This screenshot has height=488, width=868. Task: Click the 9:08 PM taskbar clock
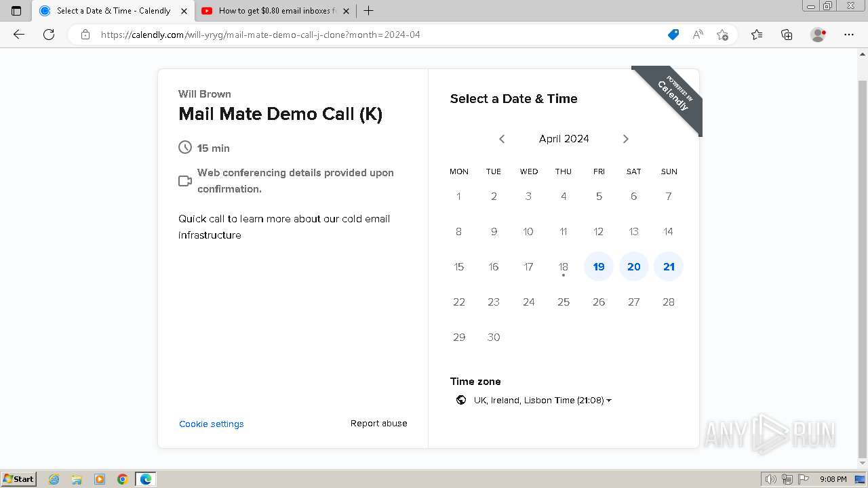tap(833, 479)
